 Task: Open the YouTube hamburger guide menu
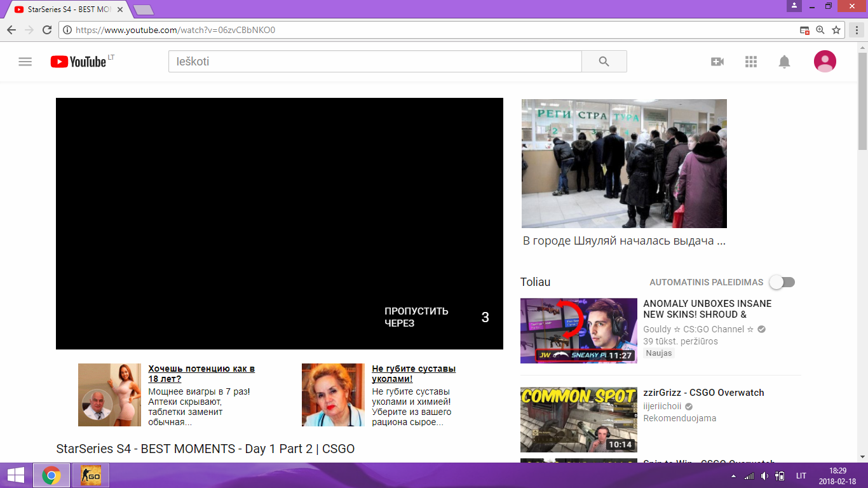[25, 62]
